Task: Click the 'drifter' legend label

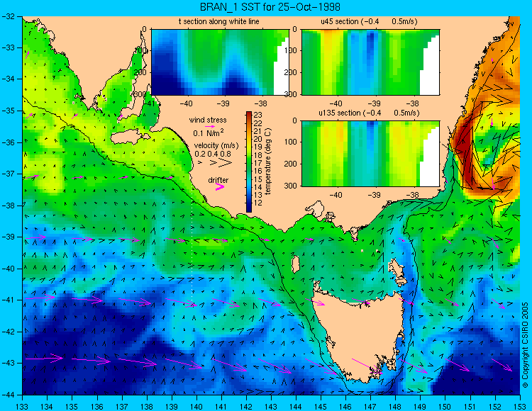Action: click(x=218, y=180)
